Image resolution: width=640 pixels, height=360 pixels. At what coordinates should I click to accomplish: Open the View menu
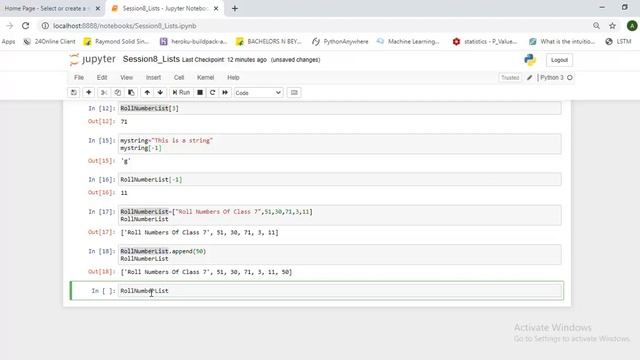pyautogui.click(x=126, y=78)
